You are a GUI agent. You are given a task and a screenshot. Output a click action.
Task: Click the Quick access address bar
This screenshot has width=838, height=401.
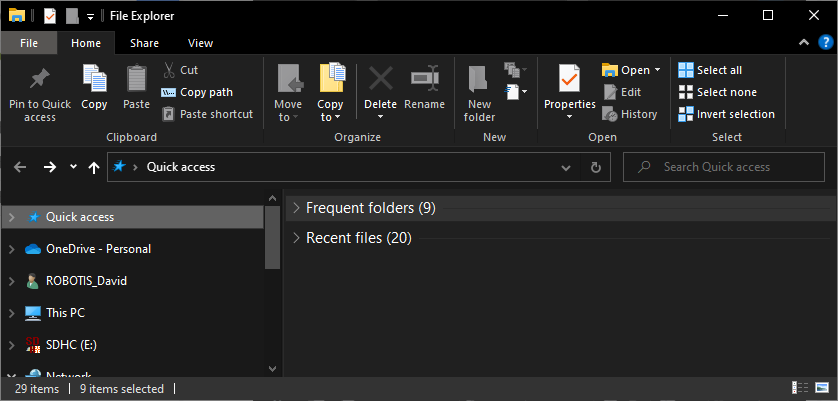click(343, 167)
